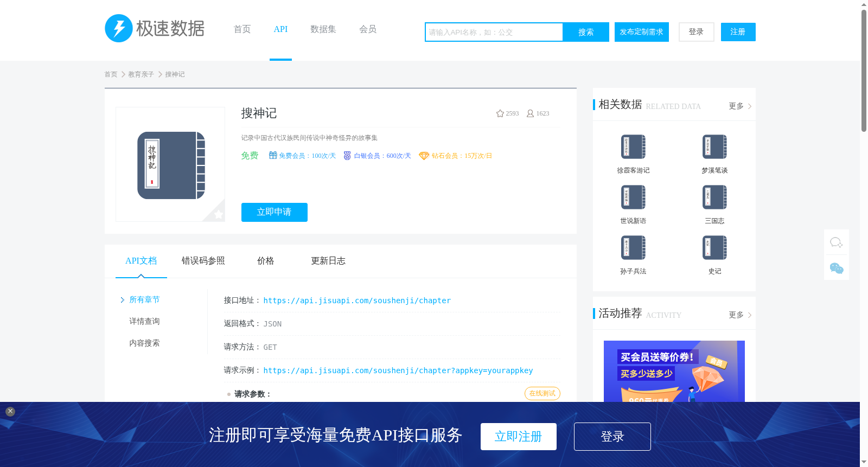Click the 免费会员：100次/天 text
Viewport: 868px width, 467px height.
pos(308,156)
